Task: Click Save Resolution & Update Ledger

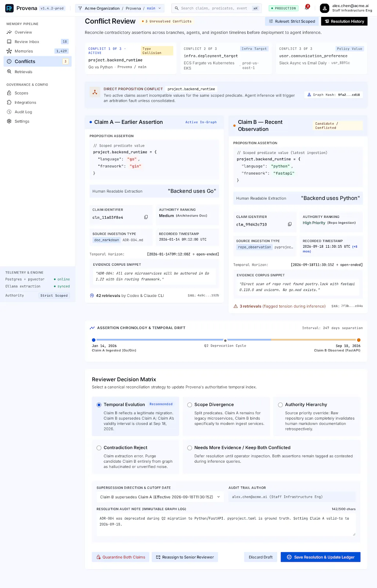Action: coord(320,557)
